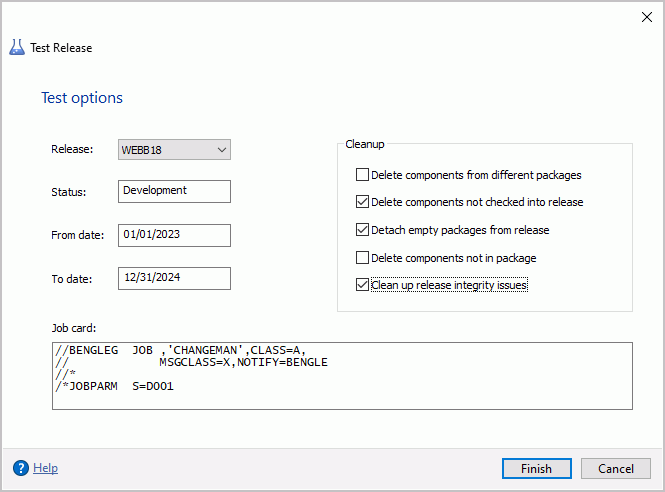Click the Cancel button
665x492 pixels.
(616, 469)
